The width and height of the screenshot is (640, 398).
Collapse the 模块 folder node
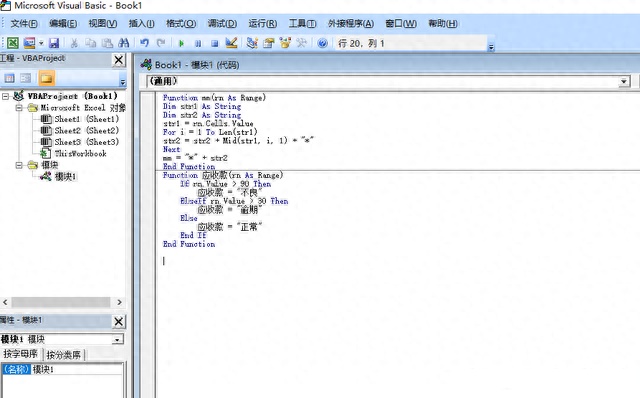(x=19, y=165)
